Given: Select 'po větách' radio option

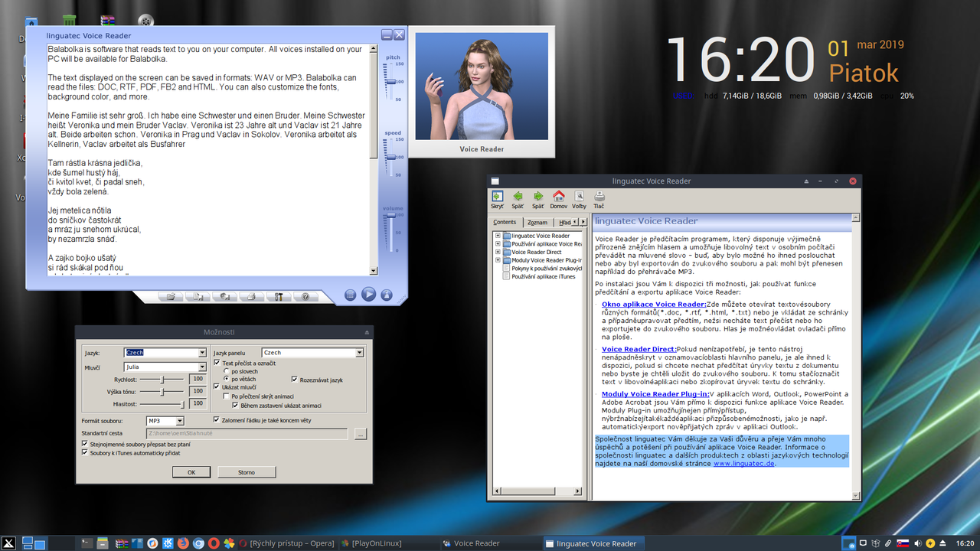Looking at the screenshot, I should pos(226,379).
